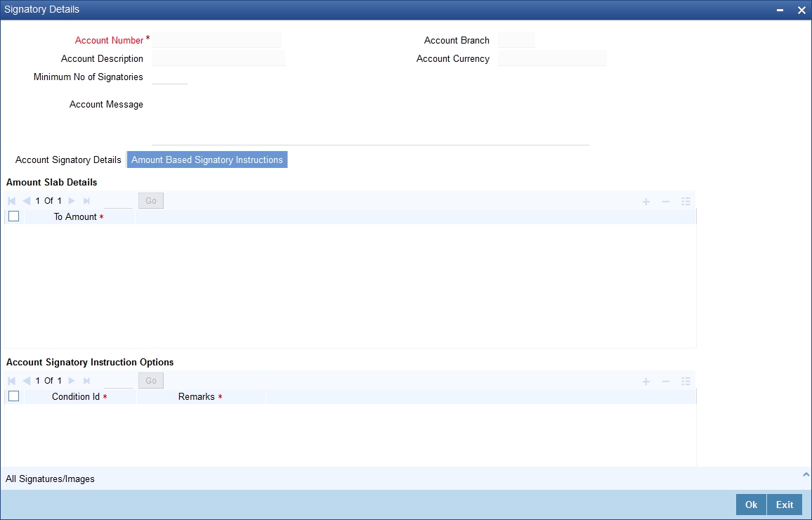Image resolution: width=812 pixels, height=520 pixels.
Task: Go to next page in Amount Slab Details
Action: click(x=72, y=201)
